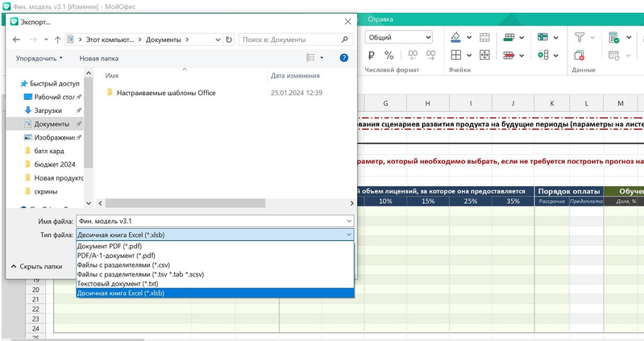Click the merge cells icon
This screenshot has width=644, height=341.
point(484,37)
